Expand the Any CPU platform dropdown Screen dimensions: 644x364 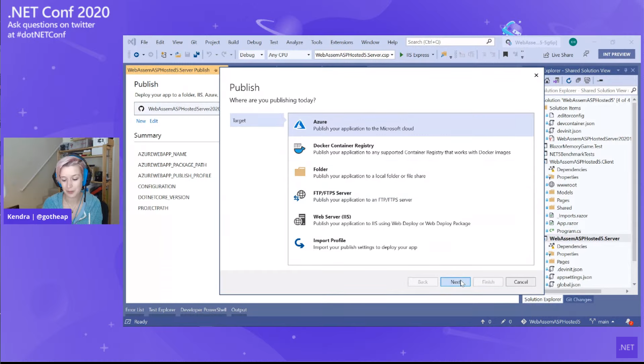click(x=289, y=55)
